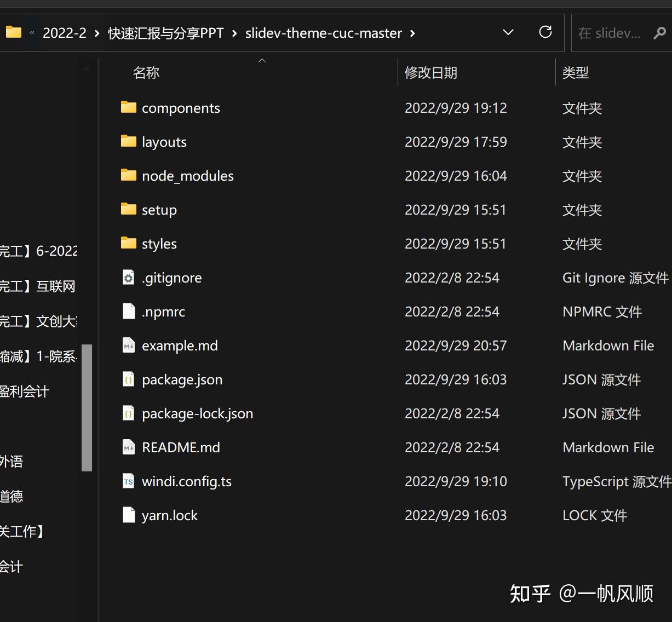Click the TypeScript icon of windi.config.ts
The image size is (672, 622).
(128, 481)
